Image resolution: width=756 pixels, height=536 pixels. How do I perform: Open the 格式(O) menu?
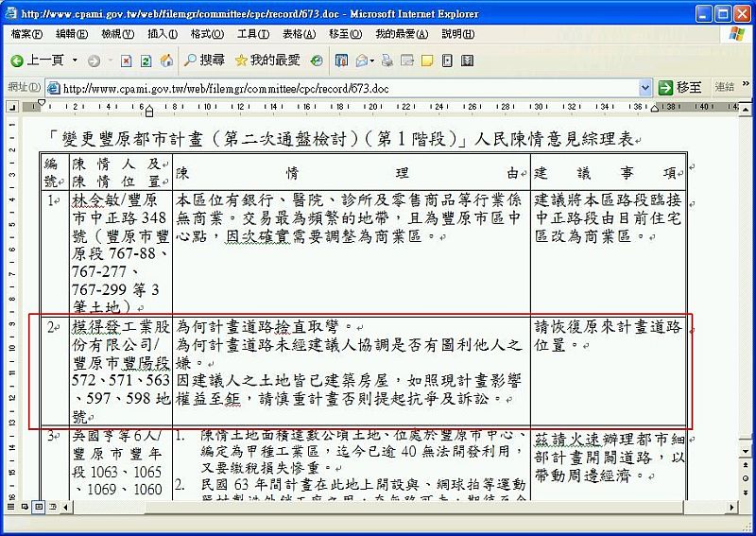[x=207, y=34]
